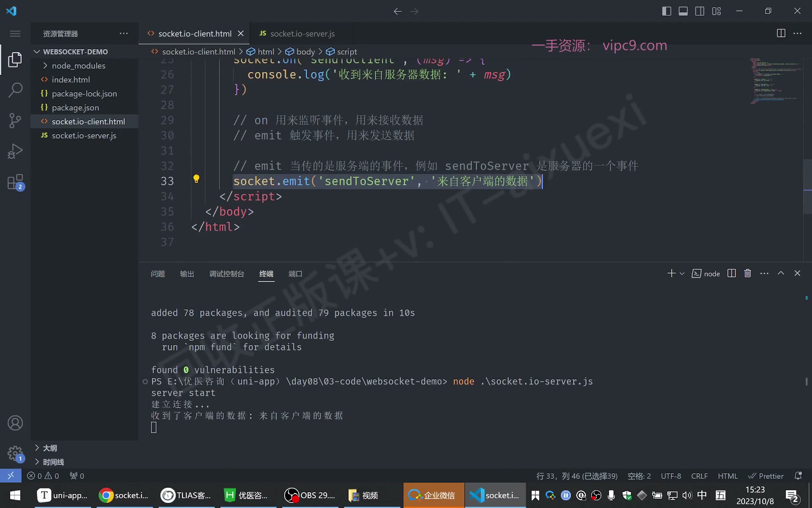Open package.json in the explorer
This screenshot has height=508, width=812.
coord(75,108)
